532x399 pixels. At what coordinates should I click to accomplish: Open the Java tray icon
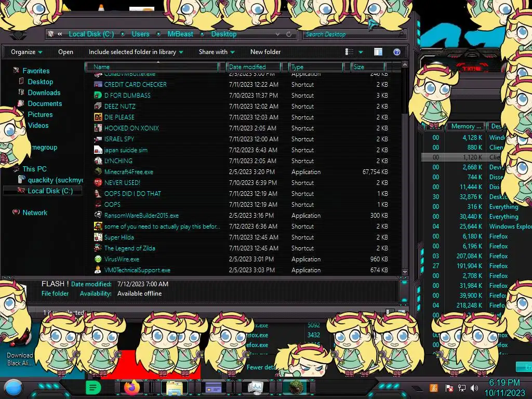coord(434,388)
